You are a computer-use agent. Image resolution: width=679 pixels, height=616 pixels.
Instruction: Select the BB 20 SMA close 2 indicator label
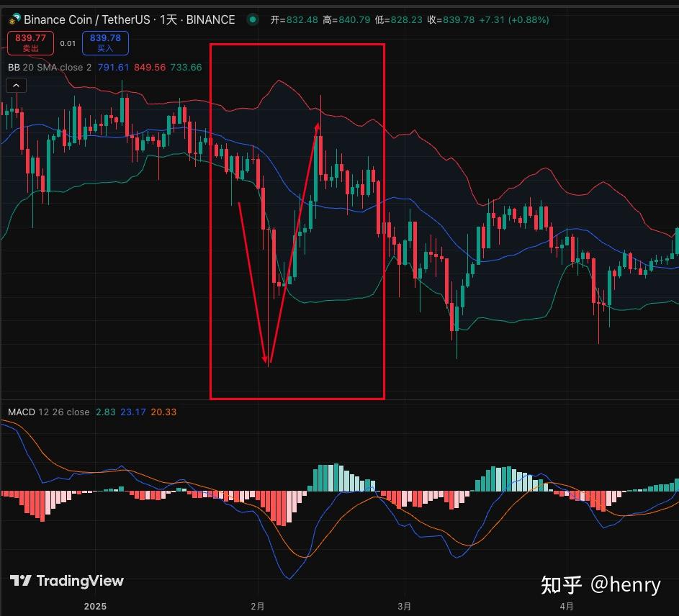tap(50, 67)
